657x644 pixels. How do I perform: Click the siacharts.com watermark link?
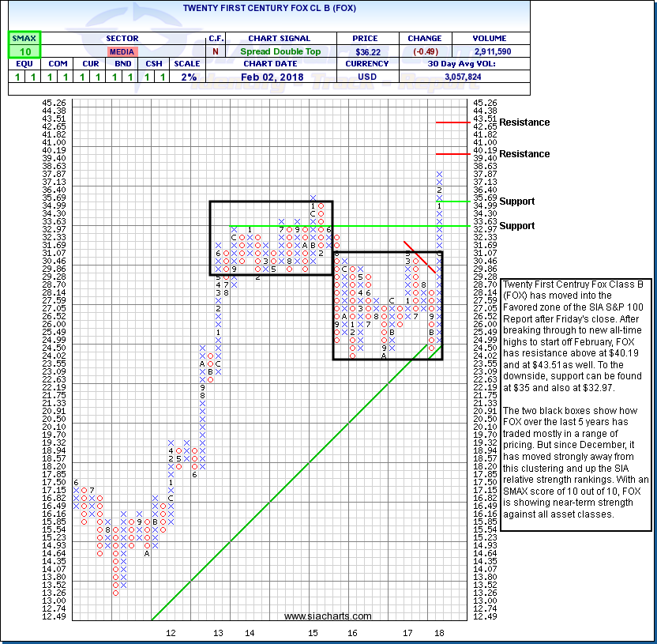[328, 616]
